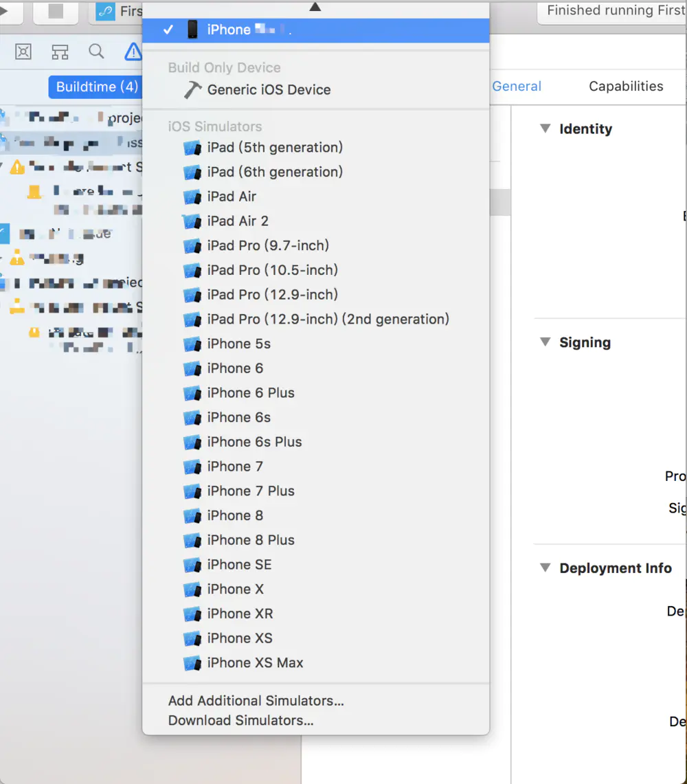Select iPad (5th generation) simulator
This screenshot has width=687, height=784.
[x=315, y=148]
